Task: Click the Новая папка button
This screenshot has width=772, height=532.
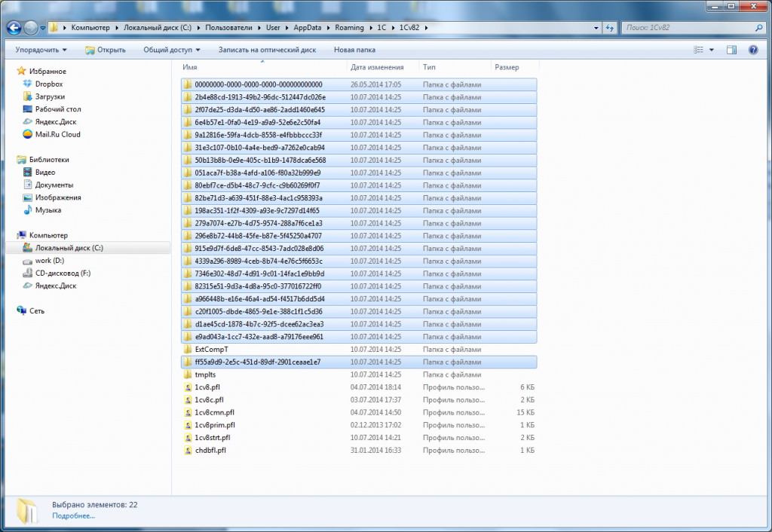Action: pyautogui.click(x=354, y=50)
